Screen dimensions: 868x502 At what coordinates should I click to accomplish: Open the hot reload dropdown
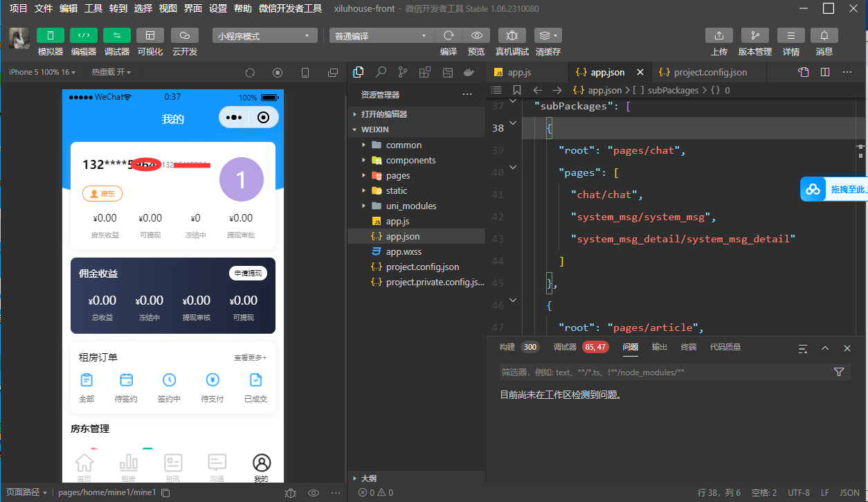[111, 72]
